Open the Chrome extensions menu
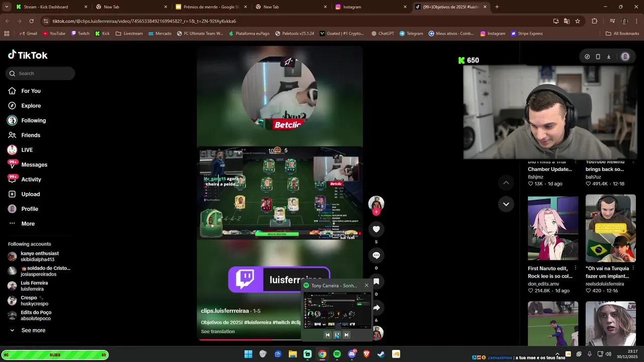644x362 pixels. pos(594,21)
